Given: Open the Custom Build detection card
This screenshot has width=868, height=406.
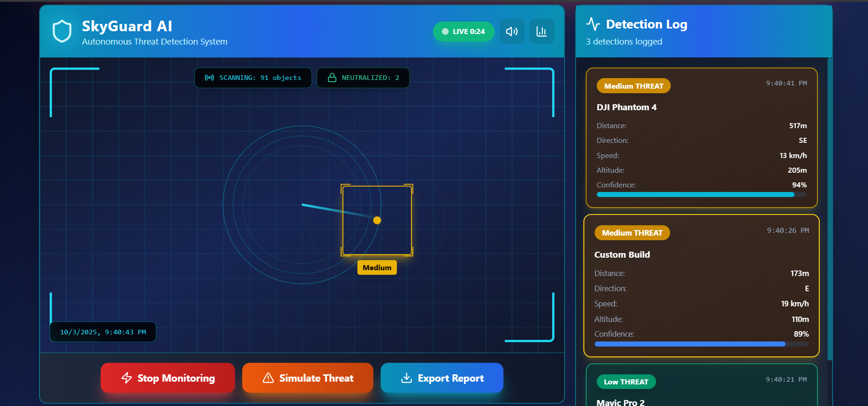Looking at the screenshot, I should coord(702,286).
